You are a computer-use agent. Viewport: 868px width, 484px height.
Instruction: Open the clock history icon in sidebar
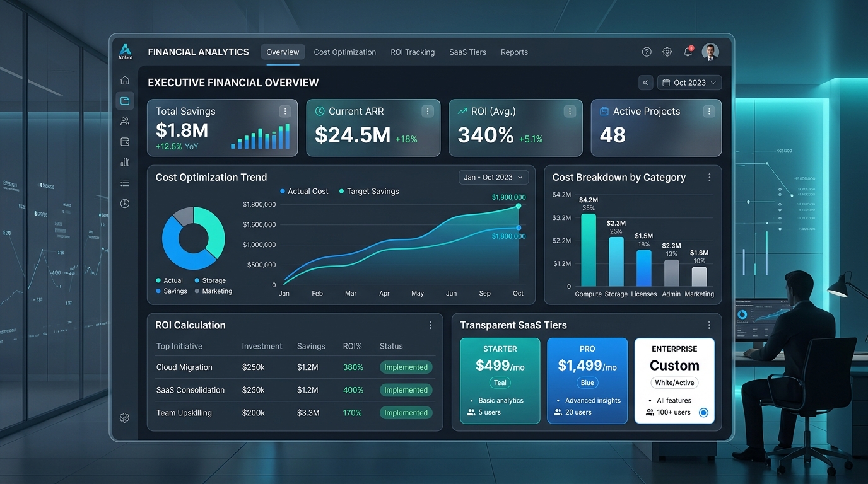coord(125,203)
